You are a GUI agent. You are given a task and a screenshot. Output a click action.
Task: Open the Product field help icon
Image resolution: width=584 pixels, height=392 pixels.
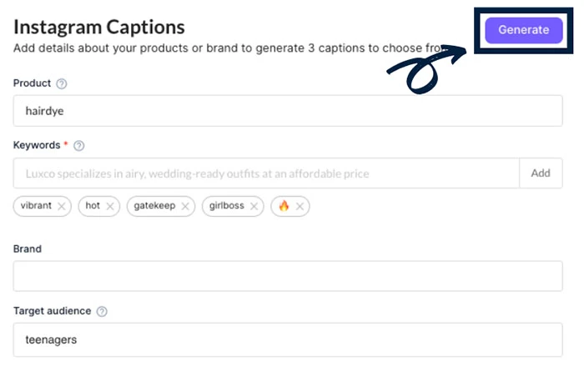click(62, 83)
